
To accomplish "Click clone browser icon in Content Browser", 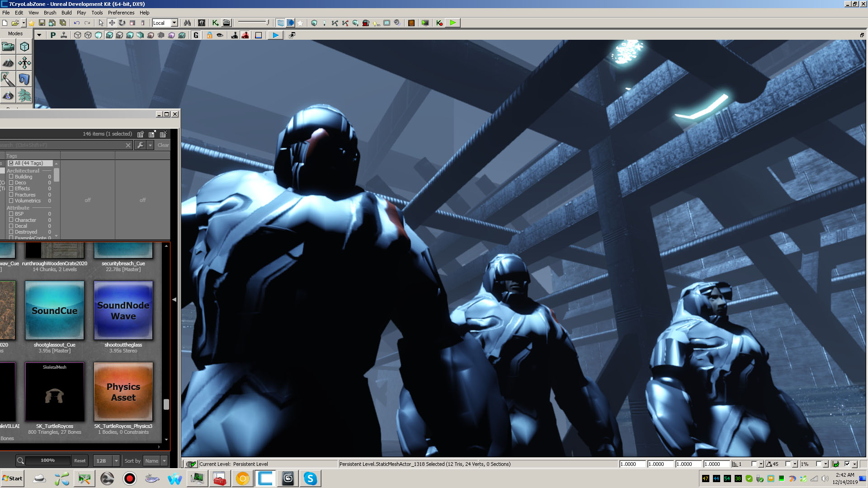I will click(141, 134).
